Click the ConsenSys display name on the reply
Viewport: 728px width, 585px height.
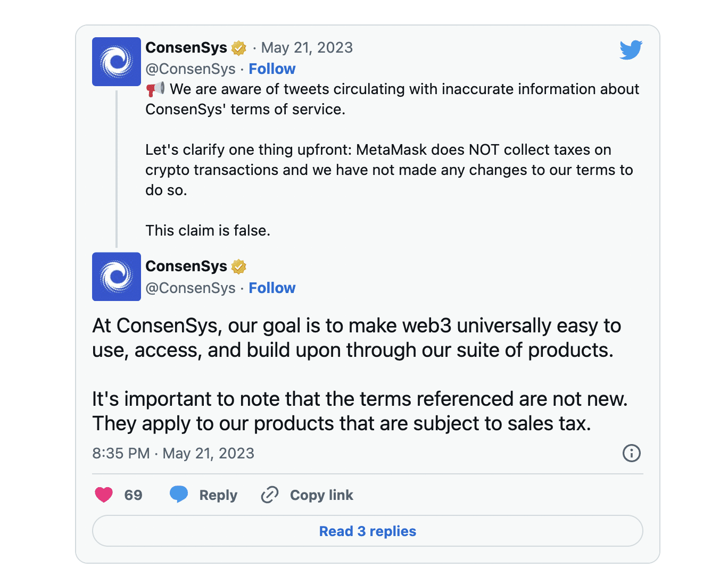pos(186,266)
